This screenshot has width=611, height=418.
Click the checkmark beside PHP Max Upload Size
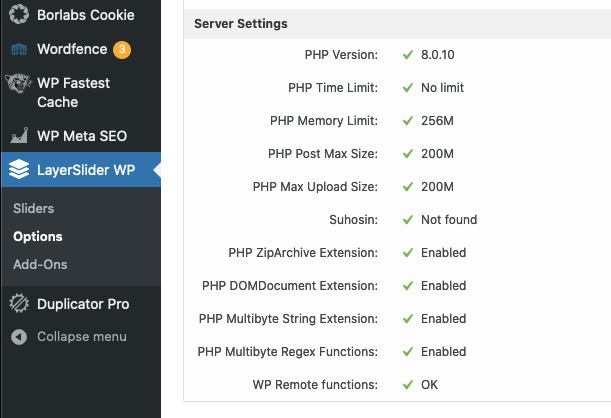pyautogui.click(x=408, y=187)
